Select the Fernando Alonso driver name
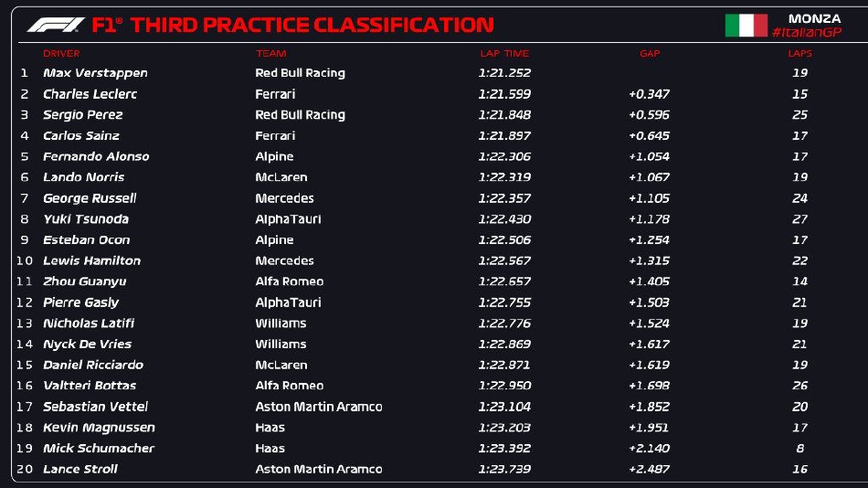Viewport: 868px width, 488px height. (x=96, y=156)
